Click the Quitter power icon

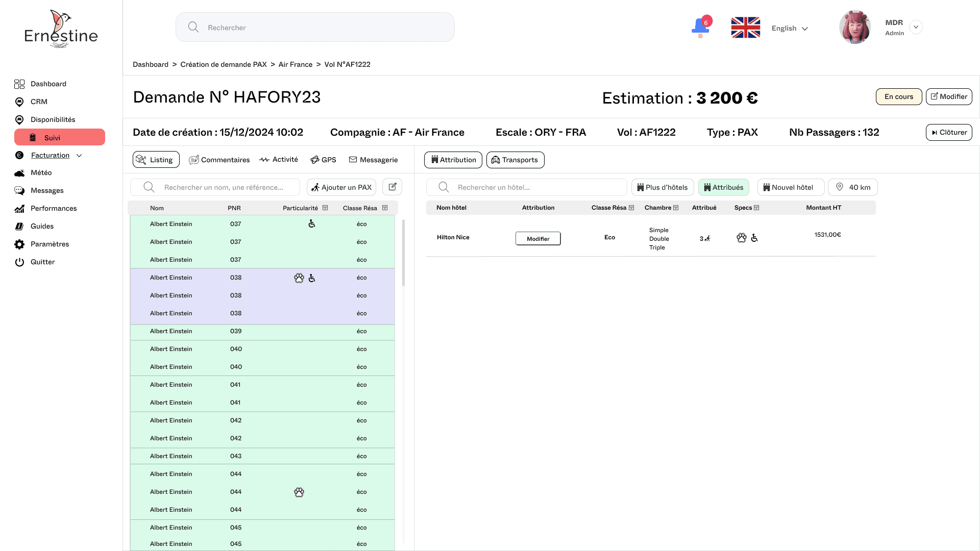pos(19,262)
